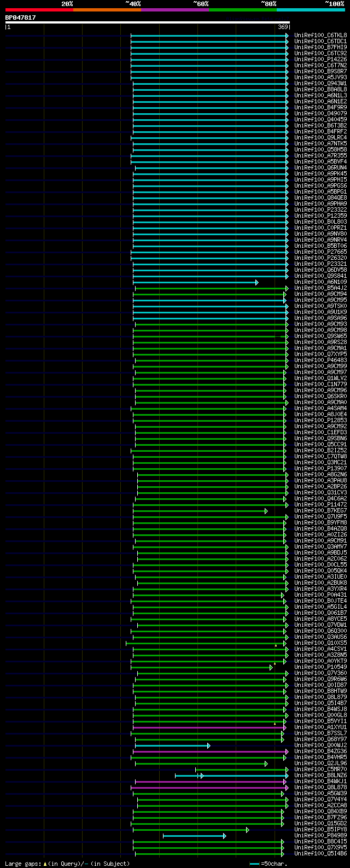Open hit UniRef100_C6TDC1
The image size is (350, 868).
320,42
